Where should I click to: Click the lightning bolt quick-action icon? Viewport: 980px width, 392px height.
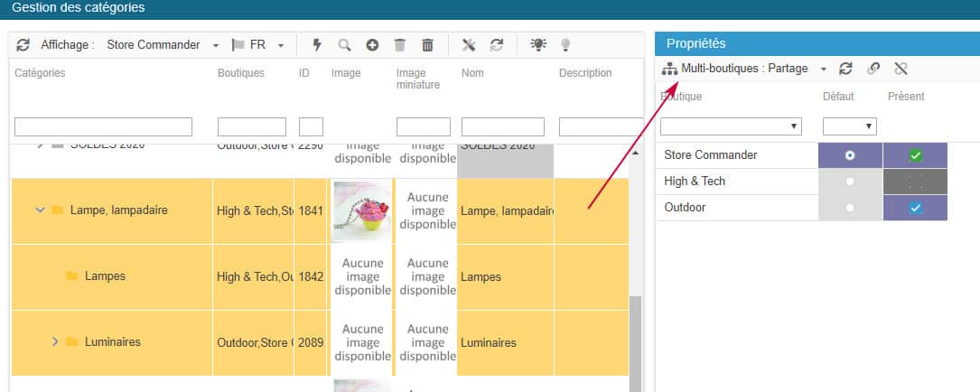(317, 45)
